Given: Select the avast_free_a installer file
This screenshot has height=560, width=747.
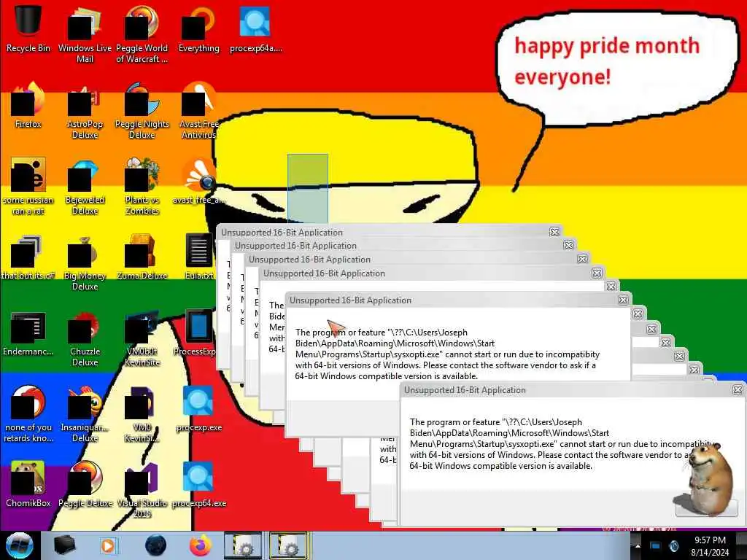Looking at the screenshot, I should pos(198,181).
